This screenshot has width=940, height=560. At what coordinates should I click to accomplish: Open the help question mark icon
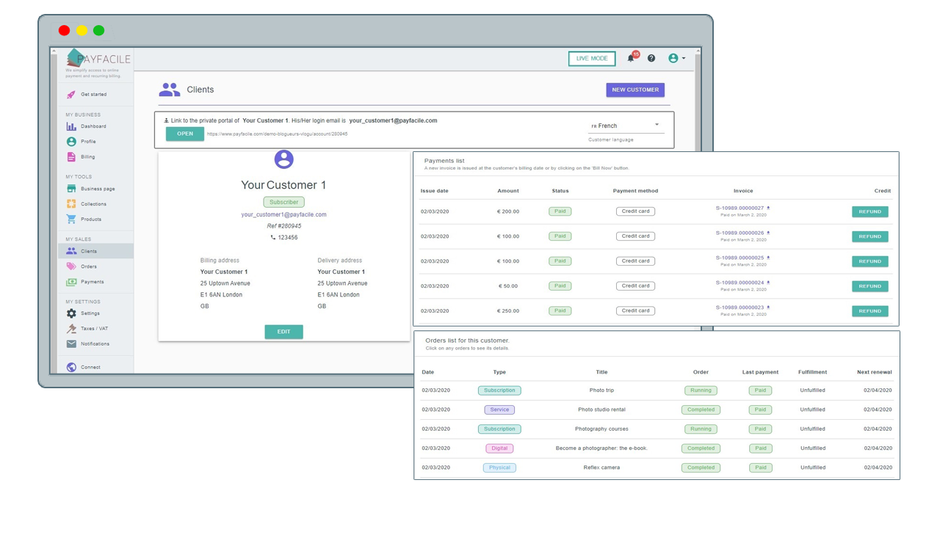pyautogui.click(x=651, y=59)
